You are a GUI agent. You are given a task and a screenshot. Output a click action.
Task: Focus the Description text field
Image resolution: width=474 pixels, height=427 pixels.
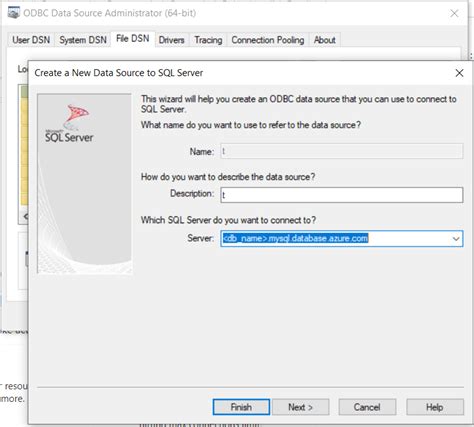pyautogui.click(x=342, y=195)
